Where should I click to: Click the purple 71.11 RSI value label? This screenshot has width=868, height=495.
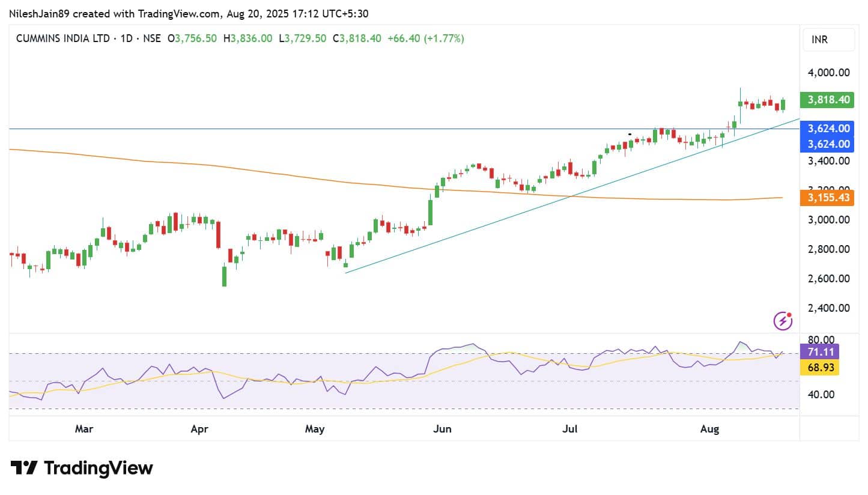[x=819, y=352]
